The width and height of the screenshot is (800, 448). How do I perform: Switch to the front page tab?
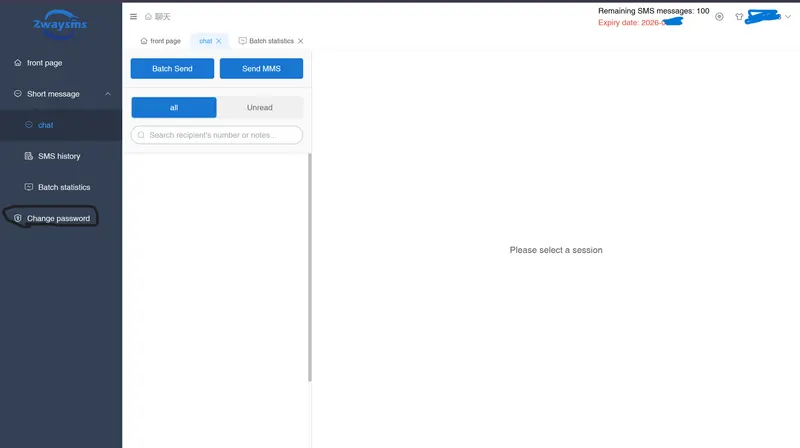pyautogui.click(x=160, y=41)
